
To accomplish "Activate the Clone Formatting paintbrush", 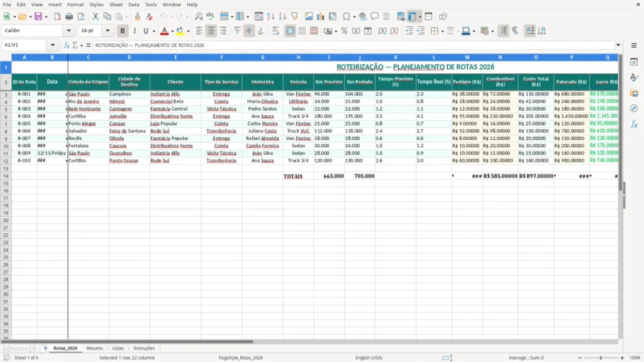I will point(138,16).
